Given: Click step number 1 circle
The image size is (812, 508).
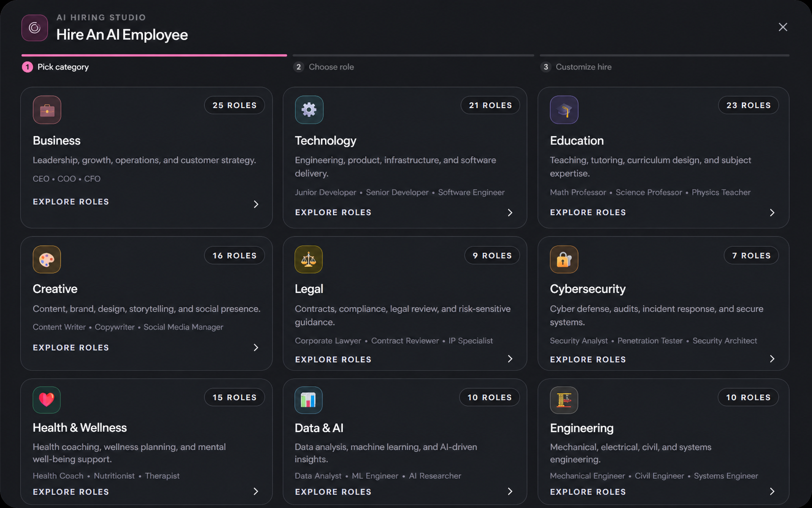Looking at the screenshot, I should (27, 67).
